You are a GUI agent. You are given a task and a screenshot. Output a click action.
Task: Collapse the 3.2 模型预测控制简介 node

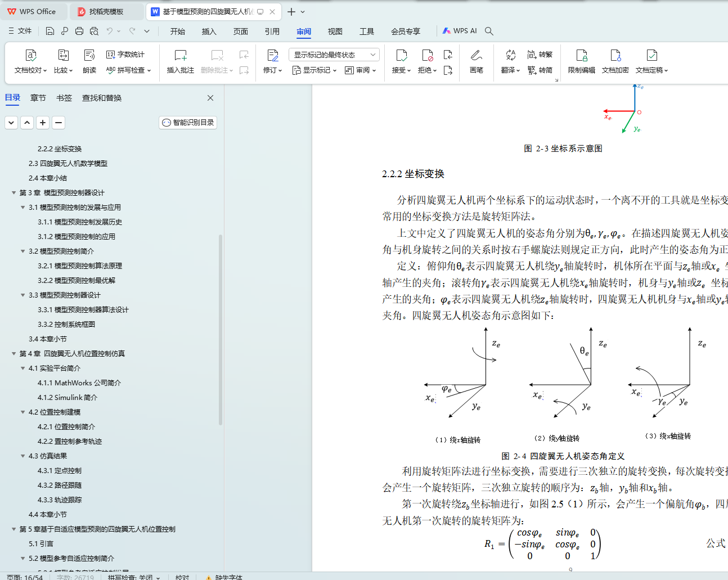(23, 251)
